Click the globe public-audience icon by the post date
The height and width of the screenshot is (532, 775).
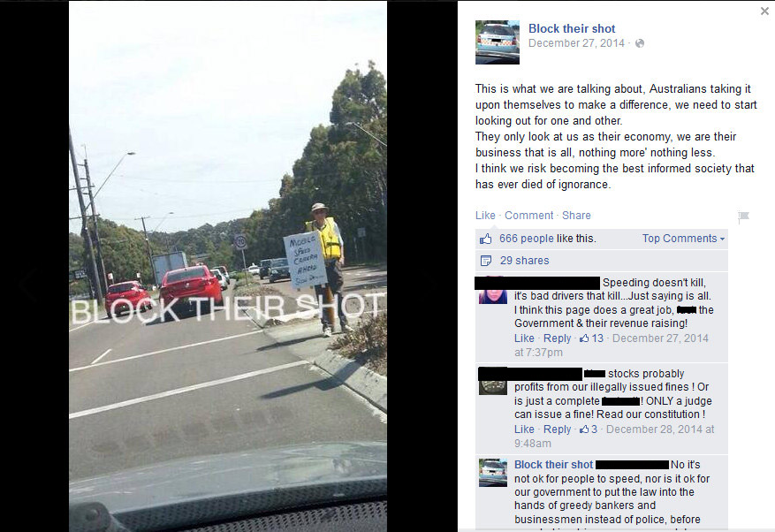[x=640, y=43]
